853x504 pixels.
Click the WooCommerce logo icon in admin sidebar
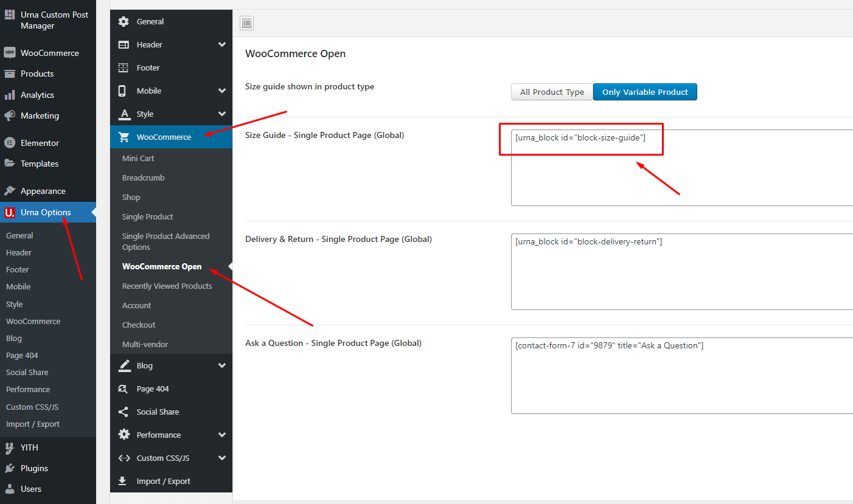pyautogui.click(x=10, y=53)
